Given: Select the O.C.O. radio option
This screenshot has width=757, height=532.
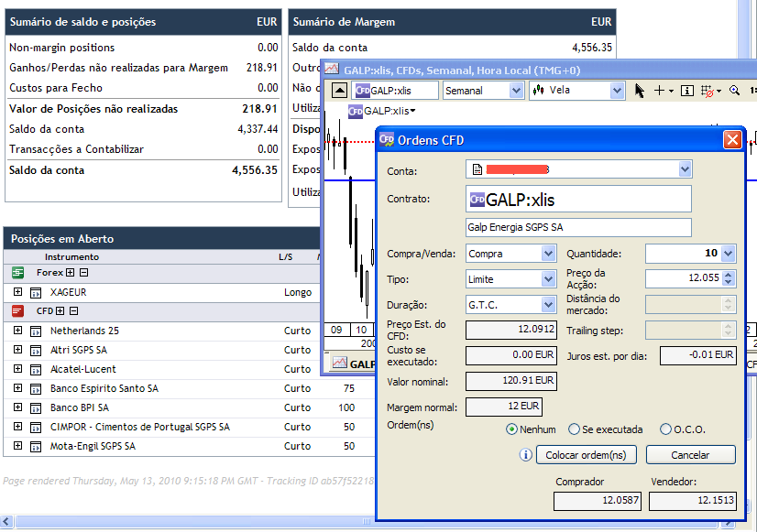Looking at the screenshot, I should (x=665, y=429).
